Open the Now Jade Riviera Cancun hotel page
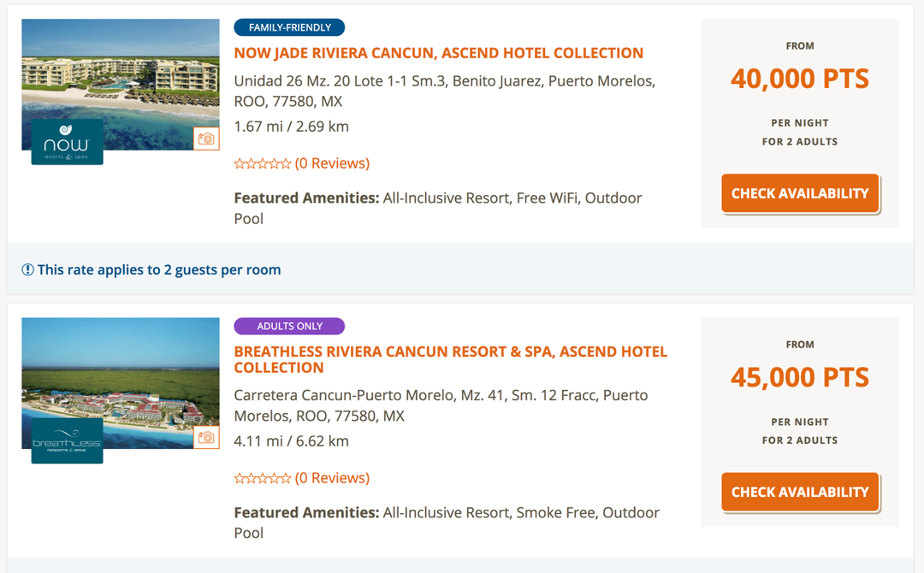The height and width of the screenshot is (573, 924). point(440,52)
